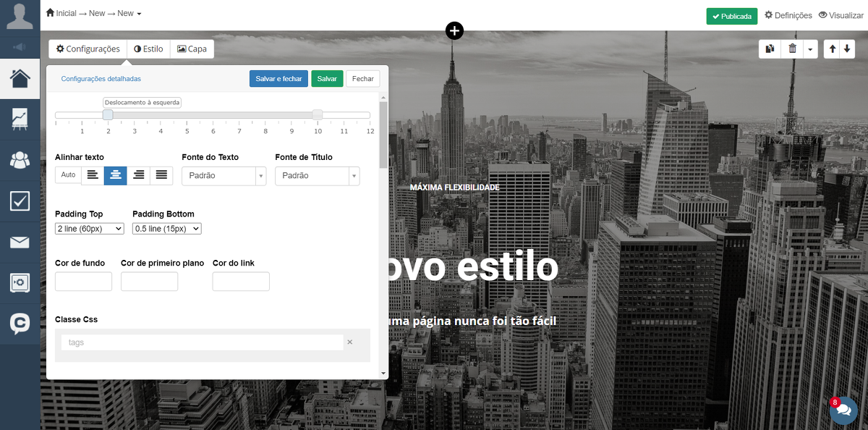This screenshot has height=430, width=868.
Task: Click the Cor de fundo color field
Action: [x=83, y=282]
